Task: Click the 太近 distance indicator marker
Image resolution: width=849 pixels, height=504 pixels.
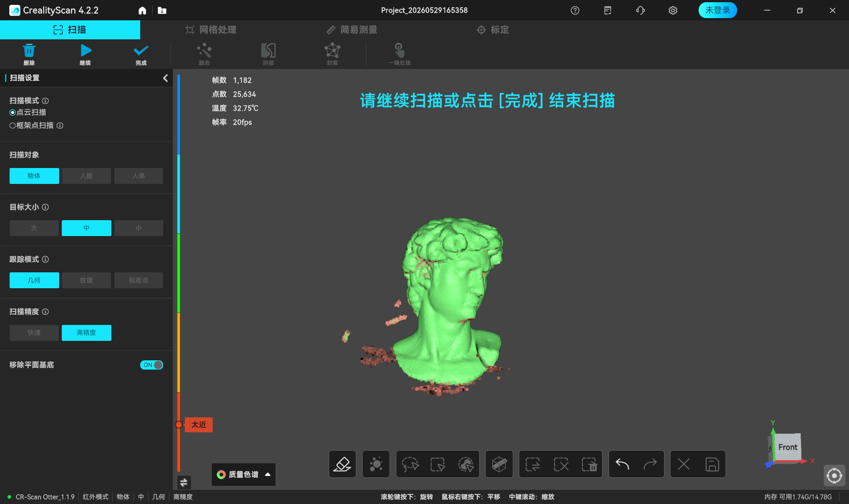Action: pyautogui.click(x=198, y=424)
